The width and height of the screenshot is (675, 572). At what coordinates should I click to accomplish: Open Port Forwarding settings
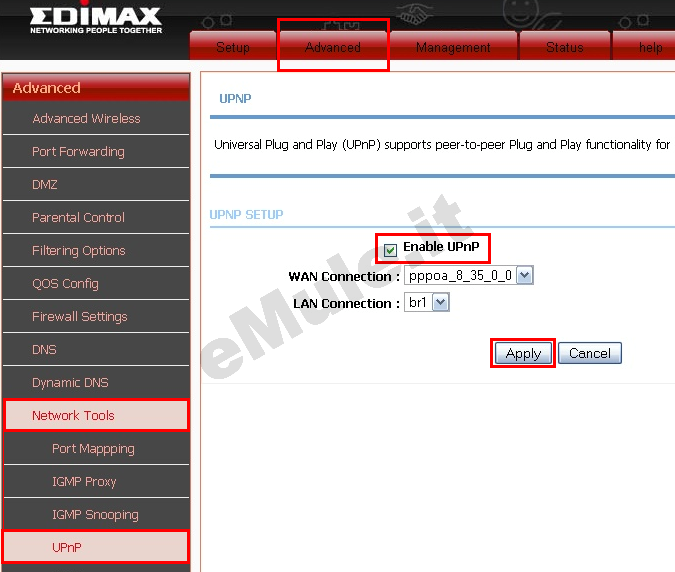[x=96, y=152]
